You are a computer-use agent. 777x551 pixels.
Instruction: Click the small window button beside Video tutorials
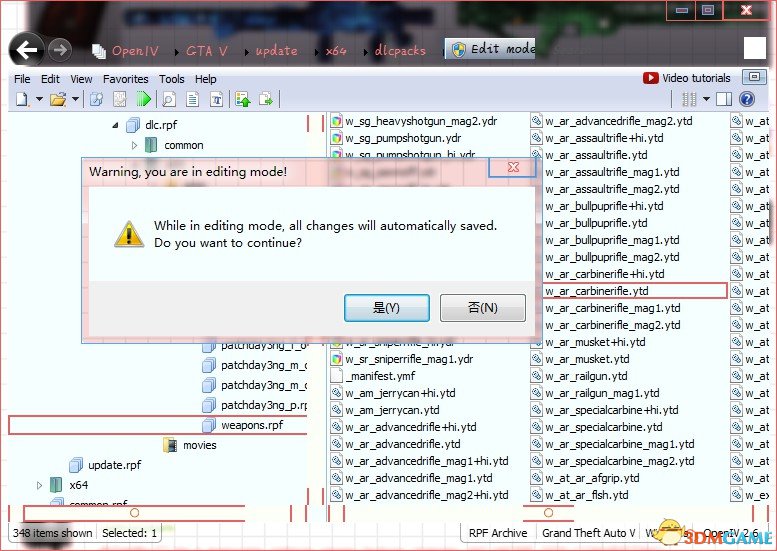tap(754, 77)
